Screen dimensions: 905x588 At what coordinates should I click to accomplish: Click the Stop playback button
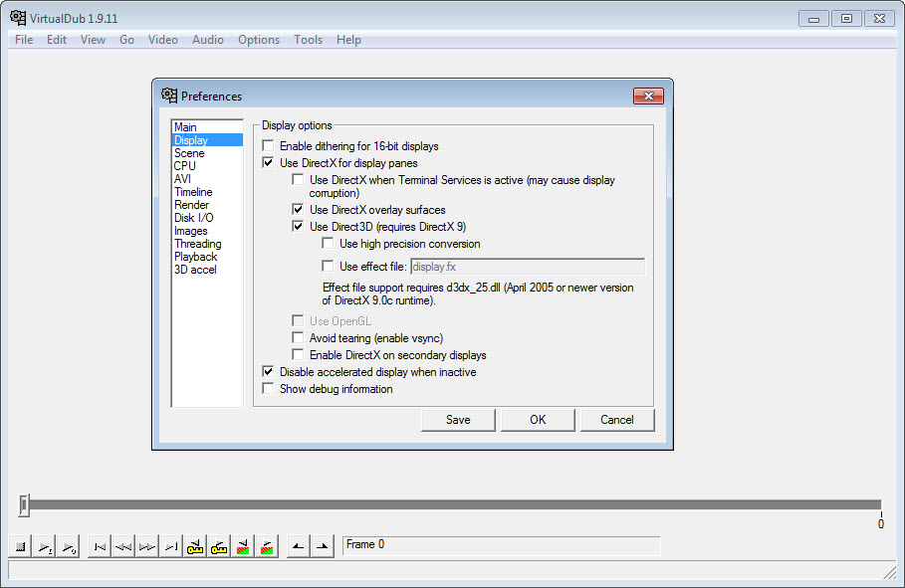pos(20,546)
